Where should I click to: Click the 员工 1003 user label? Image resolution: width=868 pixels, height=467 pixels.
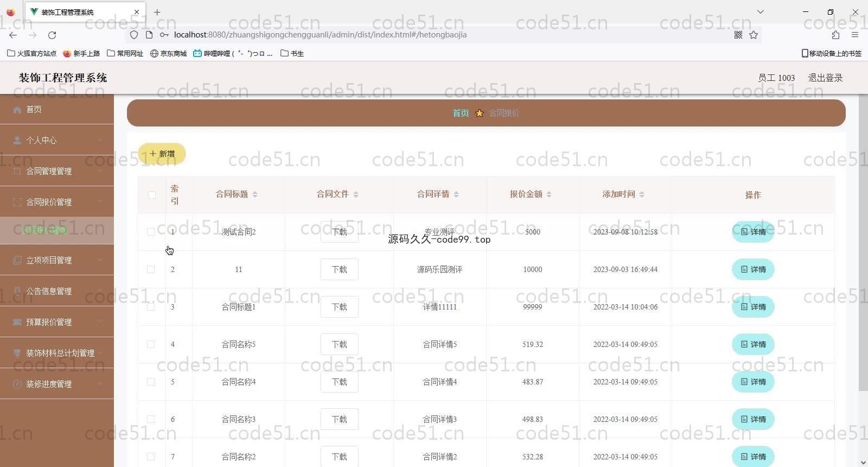(x=776, y=78)
